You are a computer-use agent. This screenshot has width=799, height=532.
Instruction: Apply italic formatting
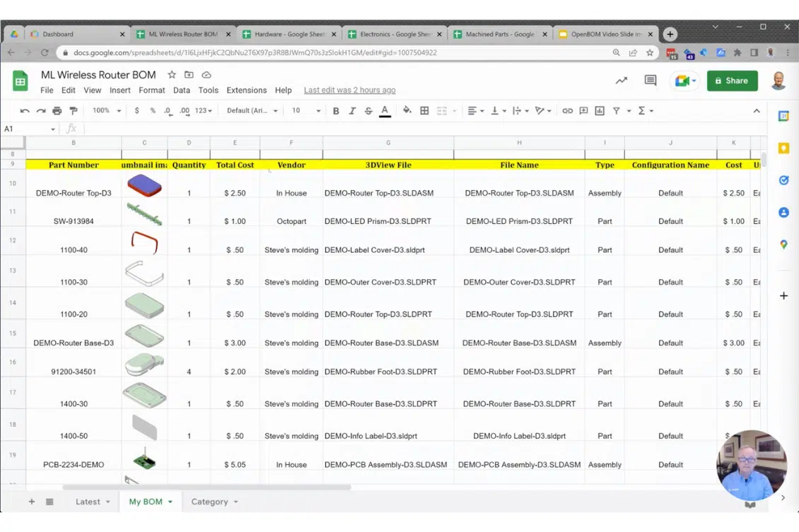pos(352,110)
